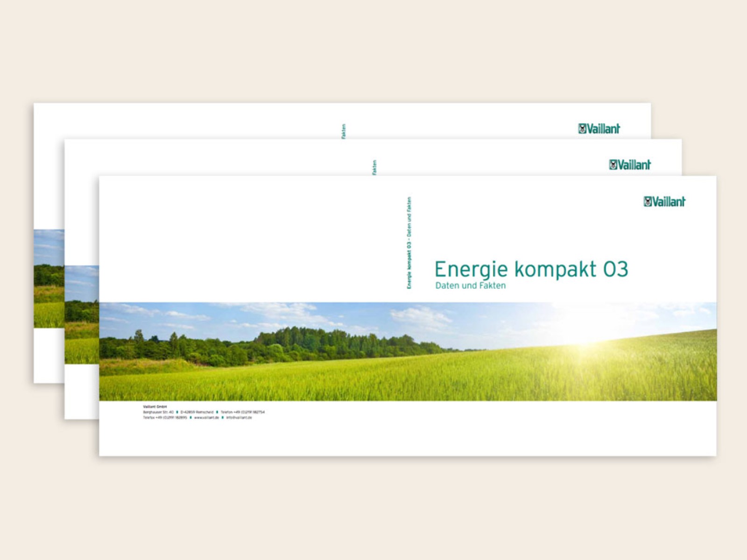This screenshot has width=747, height=560.
Task: Click the info@vaillant.de email address
Action: point(239,418)
